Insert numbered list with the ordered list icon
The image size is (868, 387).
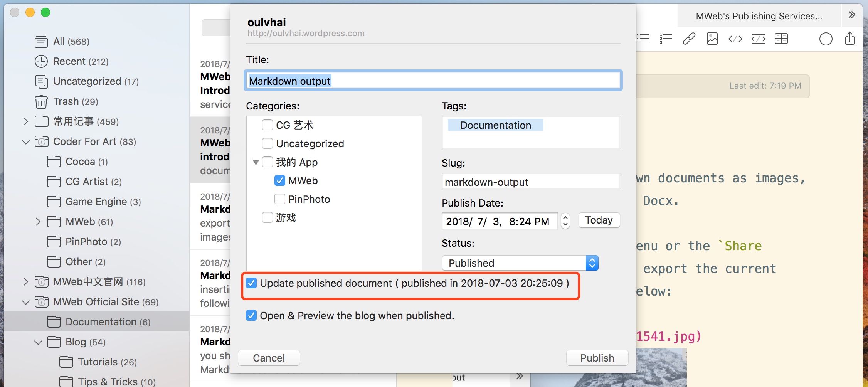tap(666, 39)
